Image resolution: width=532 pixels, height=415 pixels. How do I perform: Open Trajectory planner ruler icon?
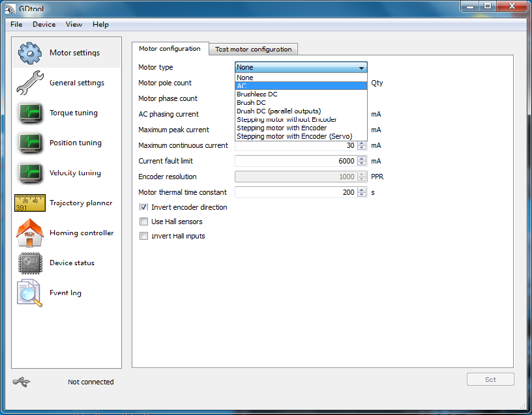(x=30, y=203)
